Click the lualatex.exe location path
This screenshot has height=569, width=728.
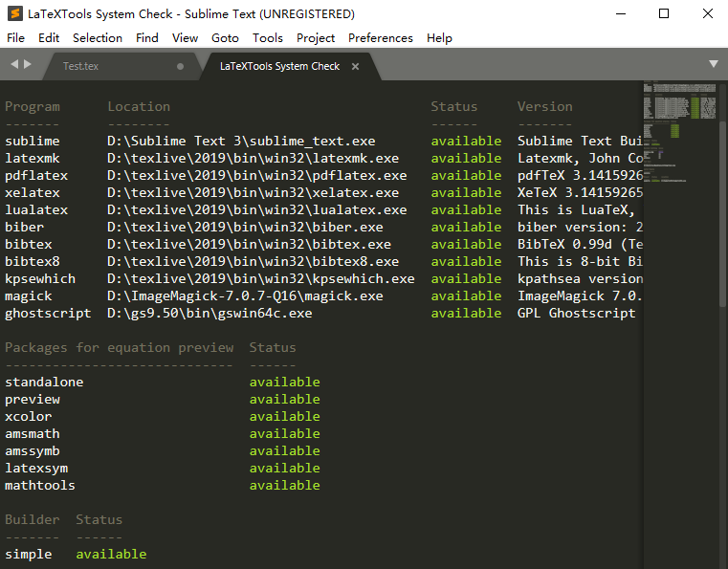(x=257, y=209)
